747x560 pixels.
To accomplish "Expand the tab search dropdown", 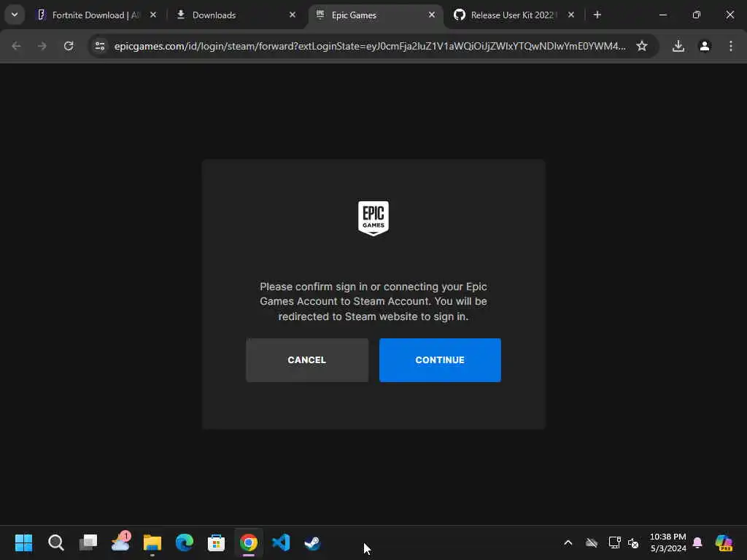I will pyautogui.click(x=15, y=15).
